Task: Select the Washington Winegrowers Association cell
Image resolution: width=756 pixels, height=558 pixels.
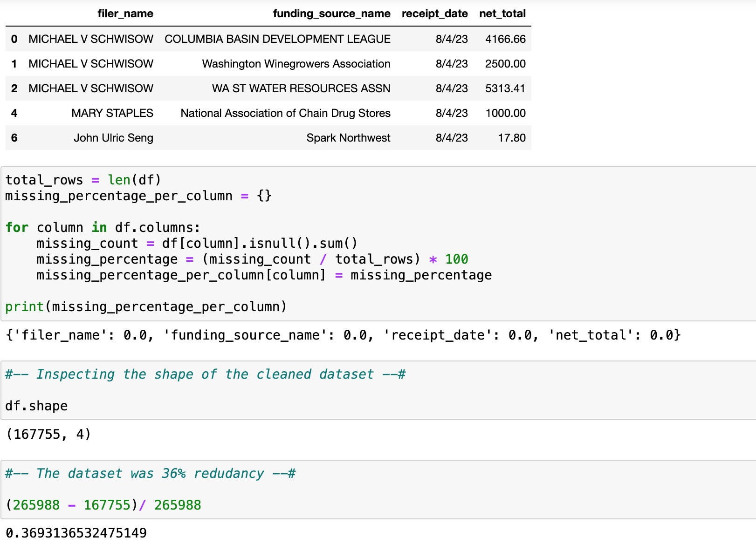Action: click(x=296, y=64)
